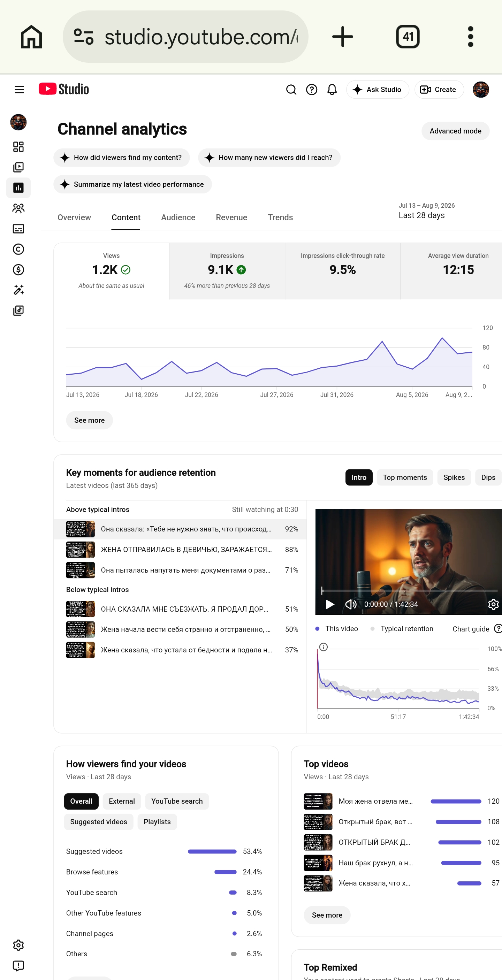Open the Community sidebar icon
Image resolution: width=502 pixels, height=980 pixels.
click(18, 208)
